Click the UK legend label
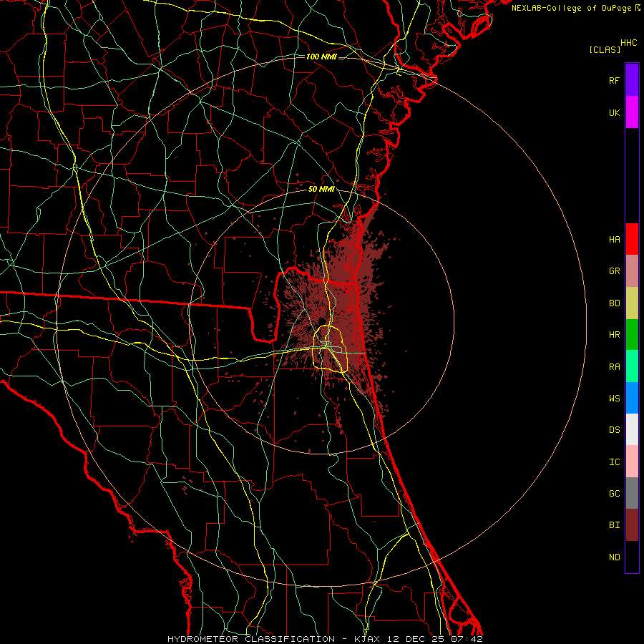The width and height of the screenshot is (644, 644). tap(614, 112)
